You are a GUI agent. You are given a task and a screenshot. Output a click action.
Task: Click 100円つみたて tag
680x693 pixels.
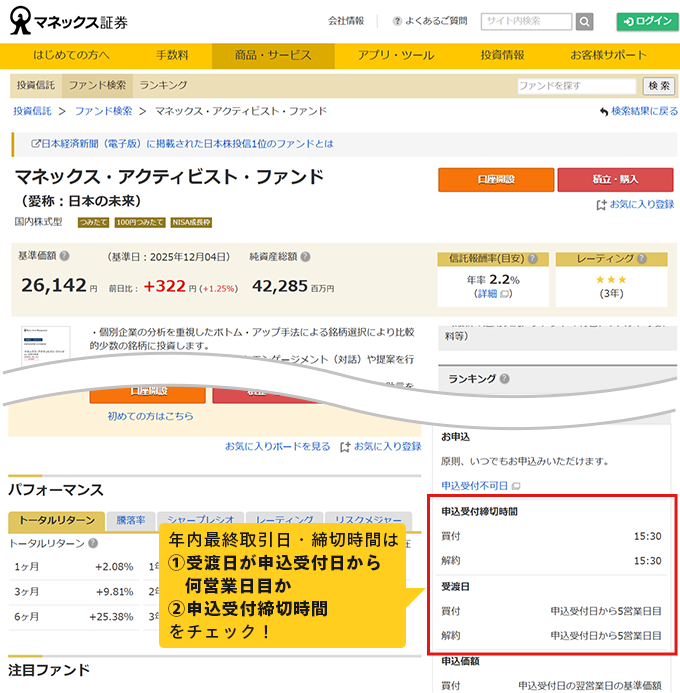coord(140,222)
